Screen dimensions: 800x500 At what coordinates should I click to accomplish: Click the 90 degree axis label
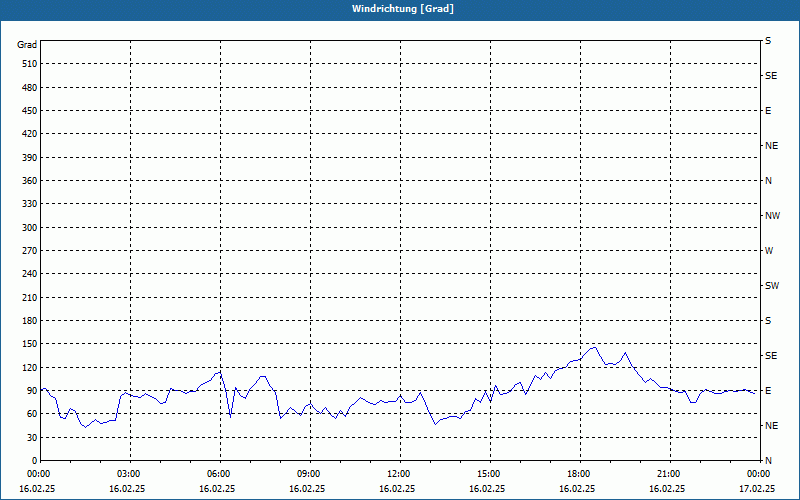click(x=32, y=391)
